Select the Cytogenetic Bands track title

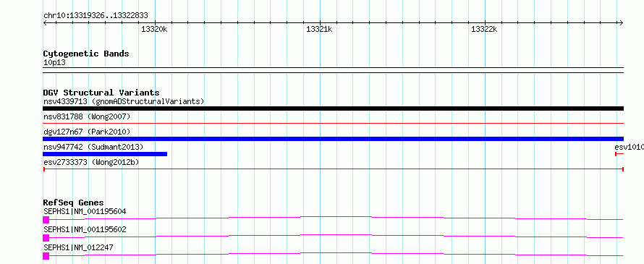86,54
